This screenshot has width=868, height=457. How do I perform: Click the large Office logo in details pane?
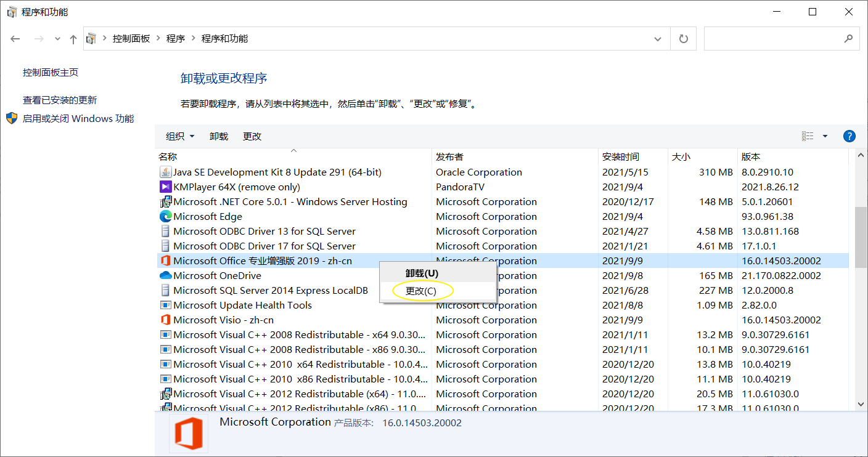pyautogui.click(x=188, y=434)
